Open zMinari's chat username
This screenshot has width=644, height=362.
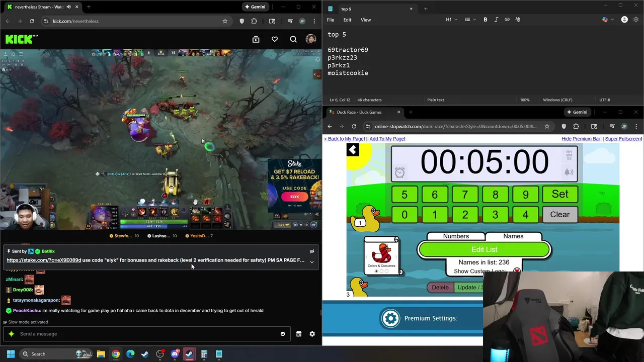click(x=14, y=280)
